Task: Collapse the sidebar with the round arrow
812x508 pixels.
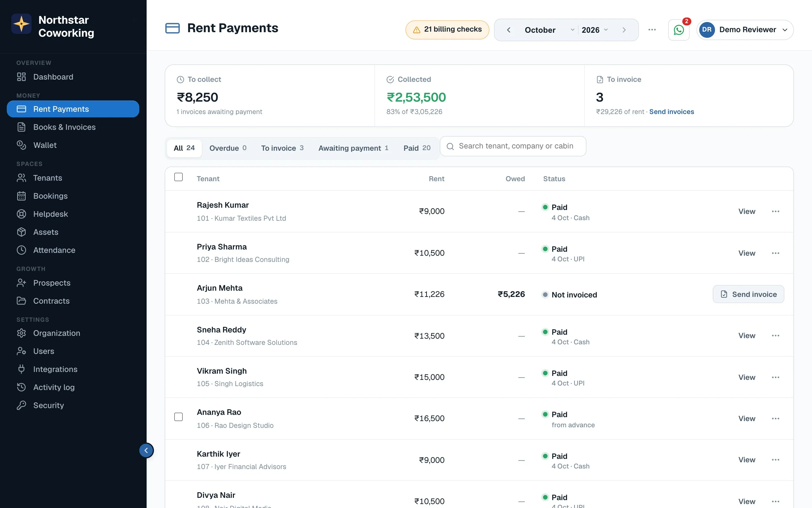Action: tap(146, 450)
